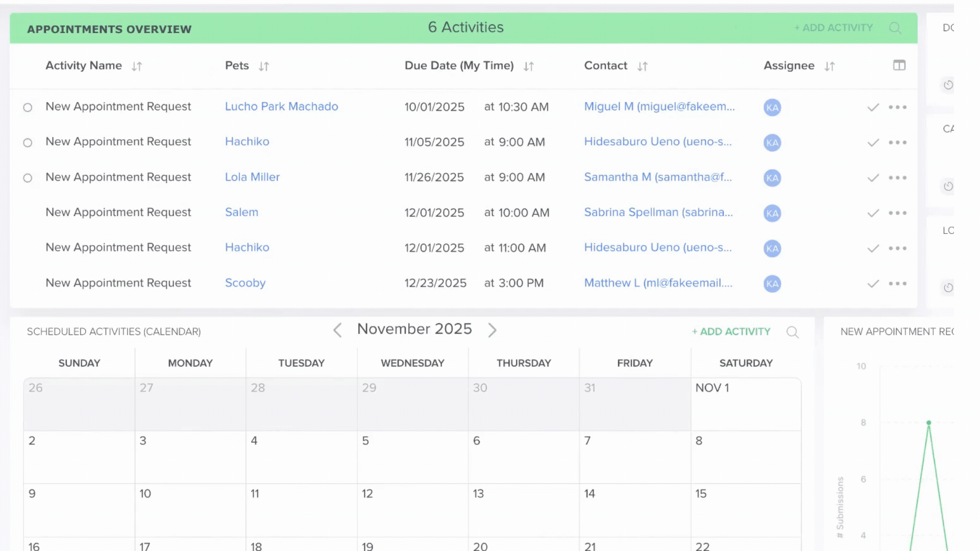Mark Lucho Park Machado activity complete checkmark

point(873,107)
